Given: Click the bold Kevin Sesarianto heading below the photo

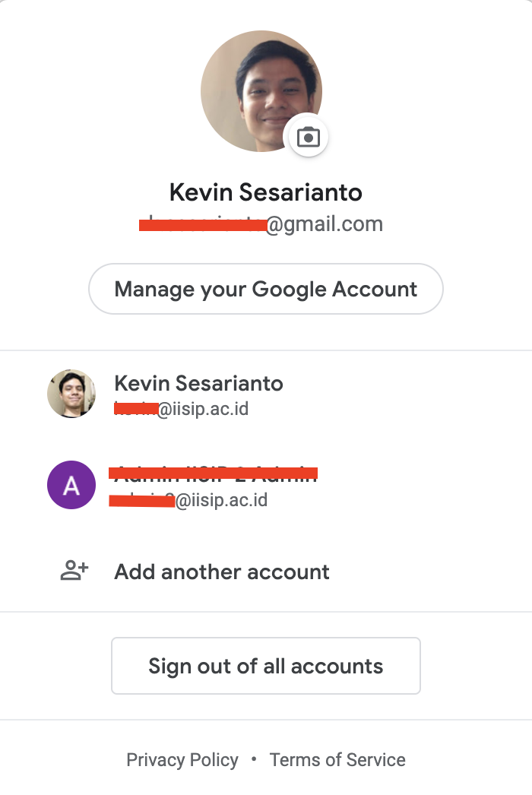Looking at the screenshot, I should [x=266, y=192].
